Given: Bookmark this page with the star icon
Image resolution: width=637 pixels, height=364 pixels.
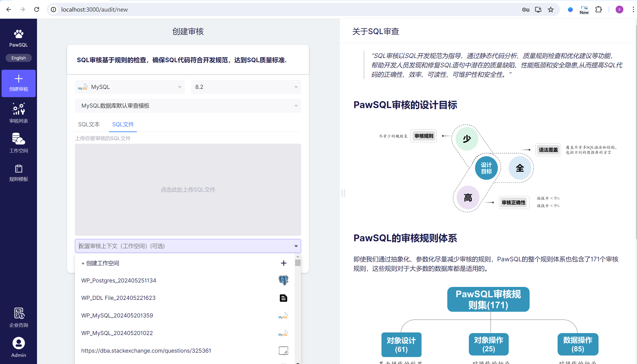Looking at the screenshot, I should 551,10.
